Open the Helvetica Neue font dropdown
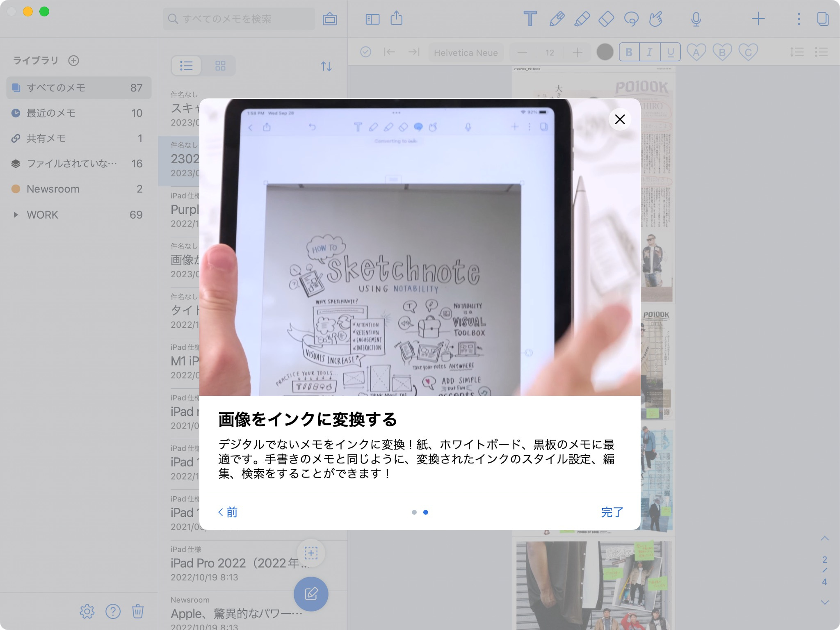 point(466,52)
